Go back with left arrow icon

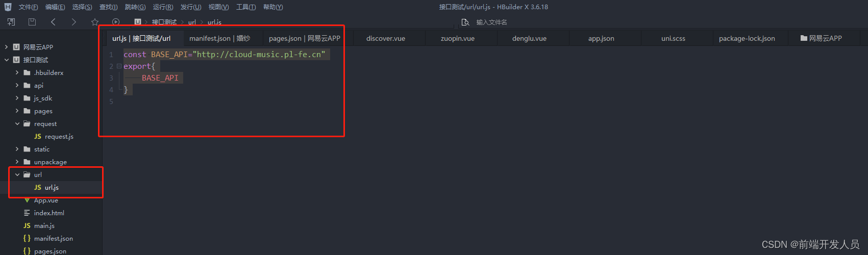(x=53, y=22)
